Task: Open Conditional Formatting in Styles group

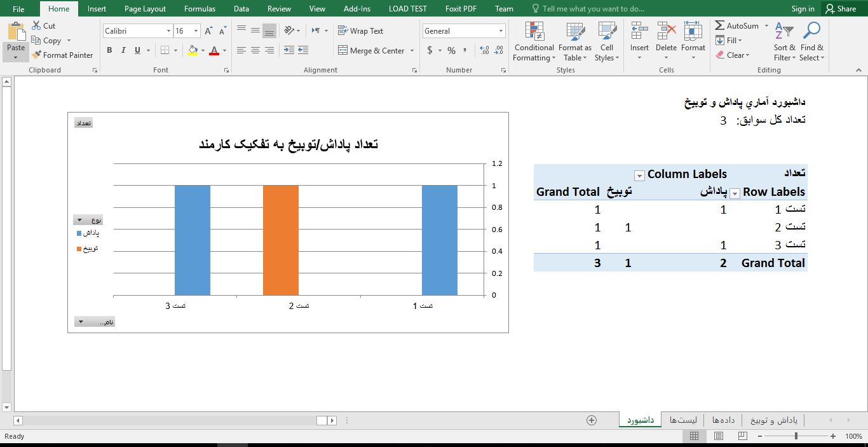Action: (534, 43)
